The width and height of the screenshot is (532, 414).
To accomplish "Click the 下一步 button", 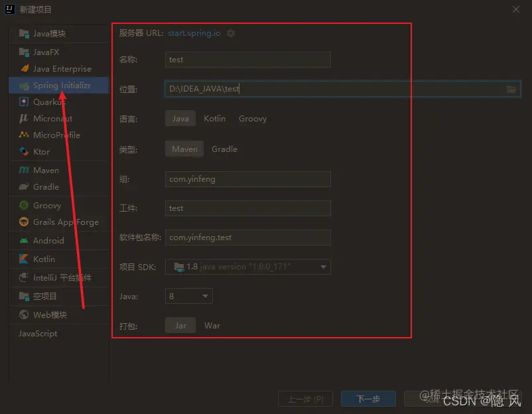I will coord(369,399).
